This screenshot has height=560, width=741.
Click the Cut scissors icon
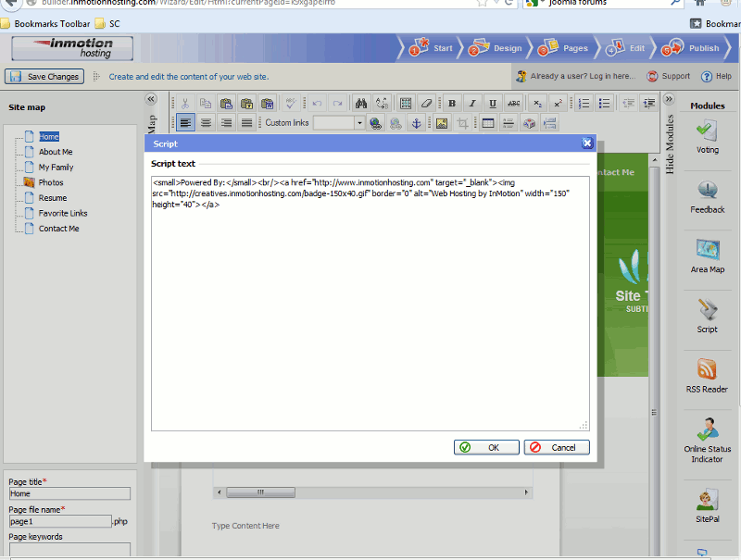coord(184,104)
